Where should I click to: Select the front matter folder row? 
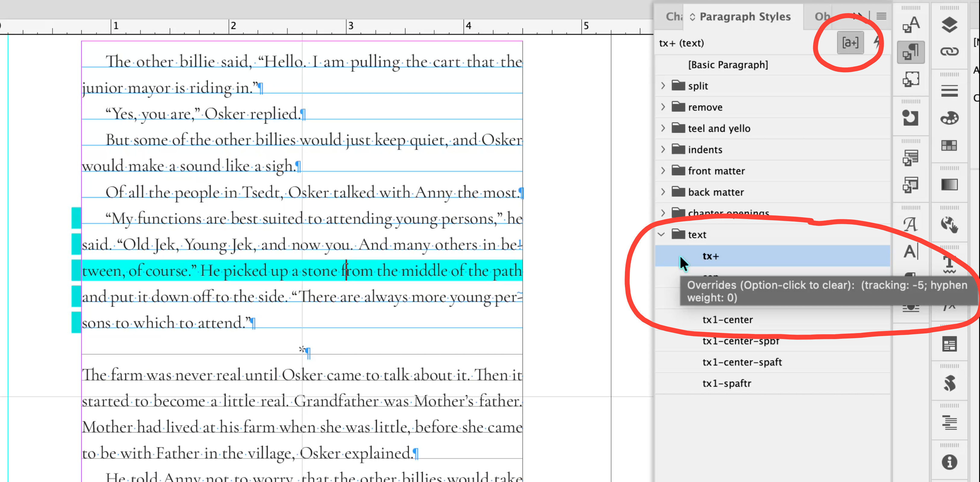coord(772,171)
